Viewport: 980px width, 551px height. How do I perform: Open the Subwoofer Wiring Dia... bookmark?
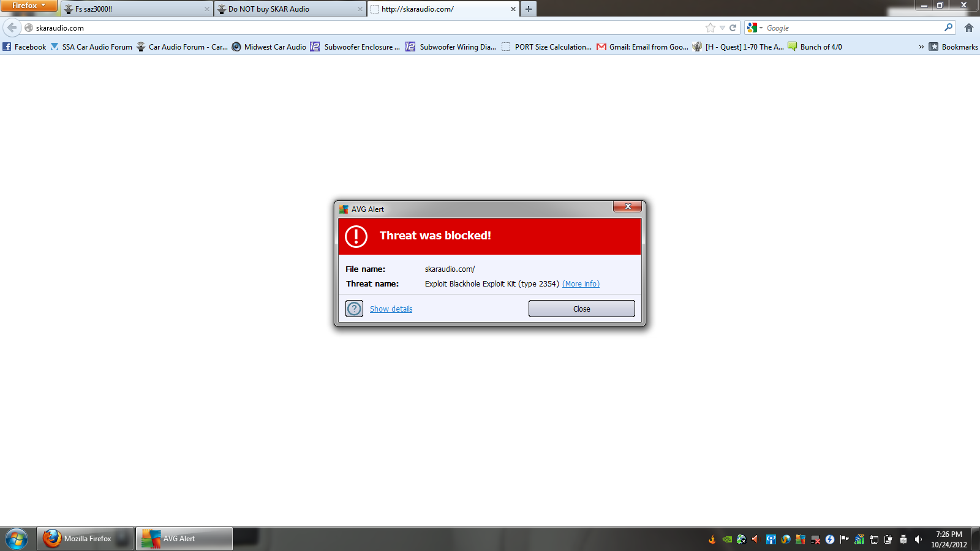pos(451,47)
